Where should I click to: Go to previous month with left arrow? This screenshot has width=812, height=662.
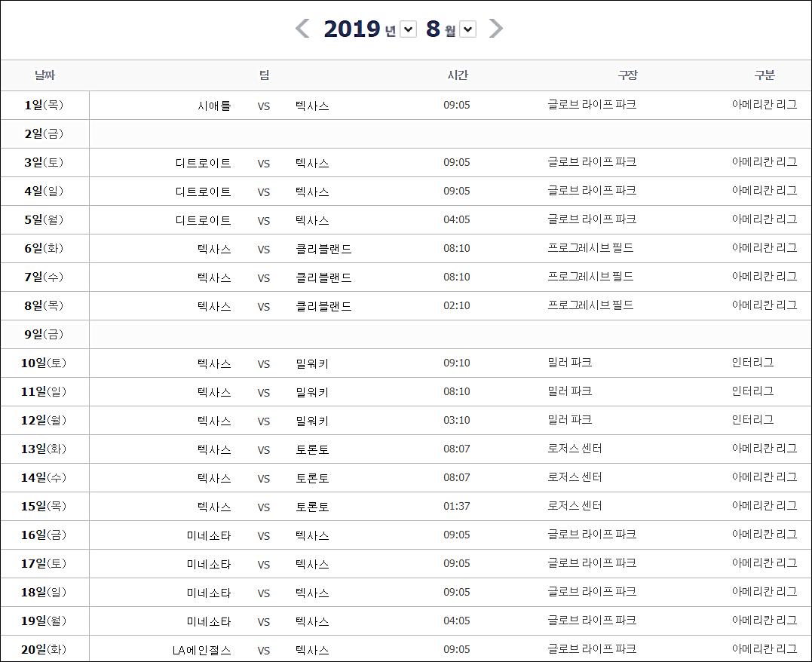pyautogui.click(x=302, y=29)
